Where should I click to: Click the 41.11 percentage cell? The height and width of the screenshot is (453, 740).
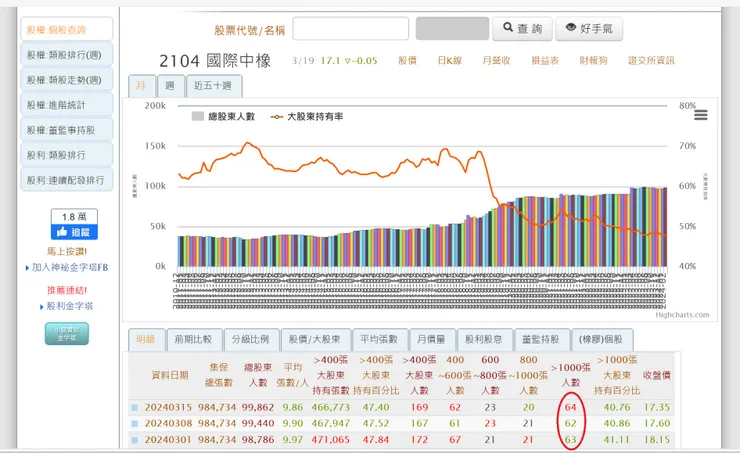pos(617,440)
